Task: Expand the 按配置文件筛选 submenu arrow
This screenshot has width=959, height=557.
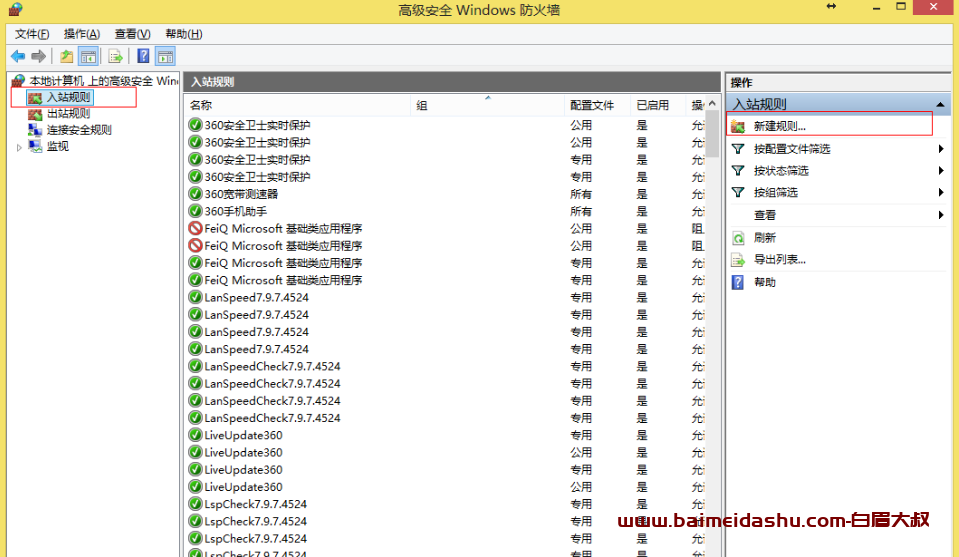Action: pos(941,149)
